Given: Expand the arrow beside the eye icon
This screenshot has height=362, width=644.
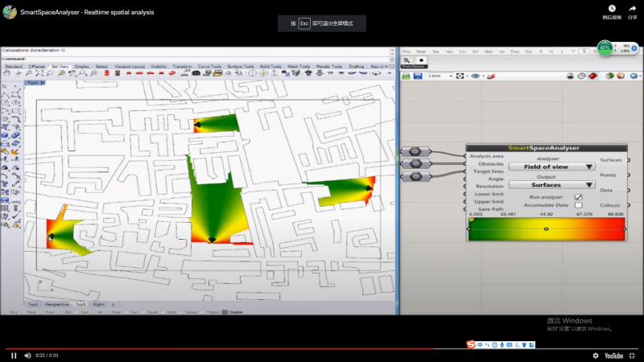Looking at the screenshot, I should point(484,76).
